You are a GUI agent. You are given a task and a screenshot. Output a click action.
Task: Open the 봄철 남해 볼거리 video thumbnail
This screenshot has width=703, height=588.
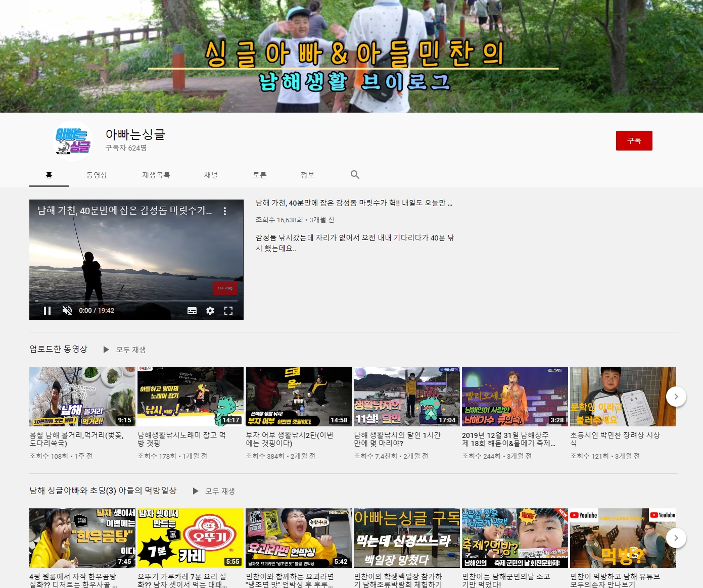(x=82, y=397)
